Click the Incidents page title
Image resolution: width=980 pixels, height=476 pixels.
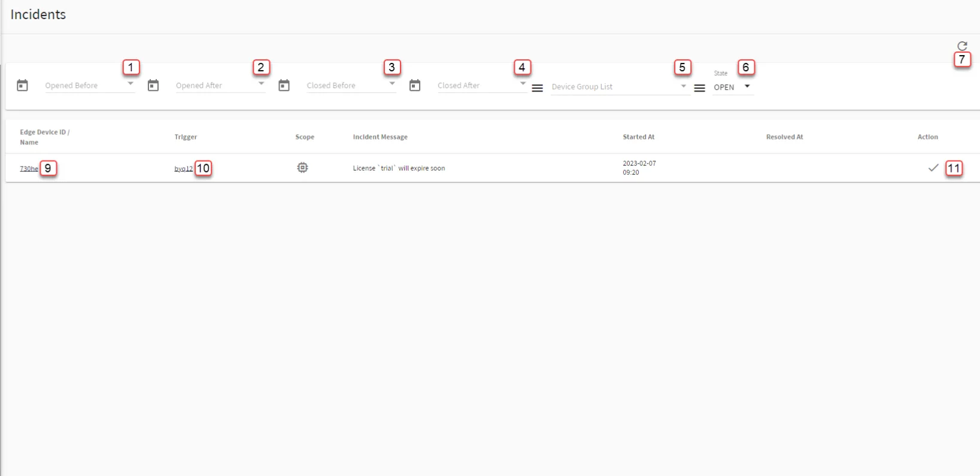click(38, 14)
